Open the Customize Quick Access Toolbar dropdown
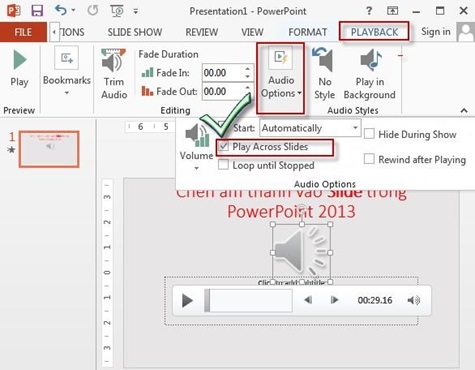Image resolution: width=475 pixels, height=370 pixels. click(x=136, y=11)
